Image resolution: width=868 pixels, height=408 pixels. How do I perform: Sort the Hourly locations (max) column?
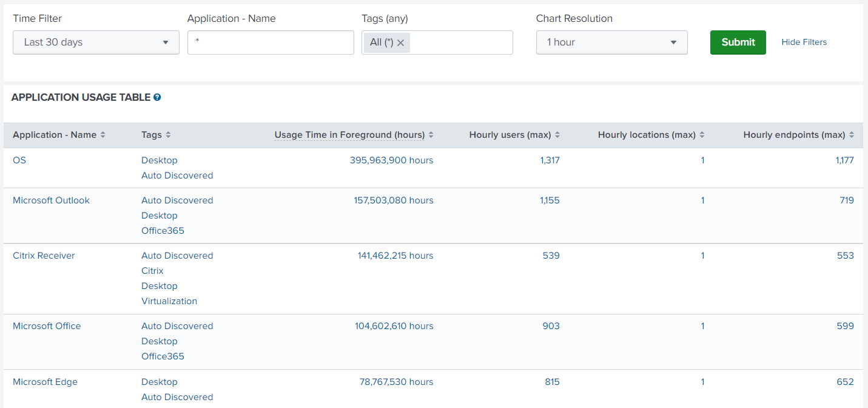pos(703,135)
